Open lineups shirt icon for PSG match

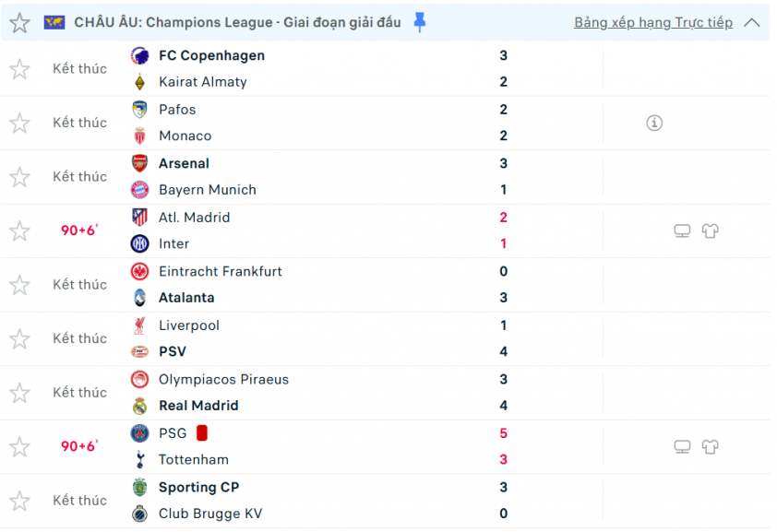[710, 446]
